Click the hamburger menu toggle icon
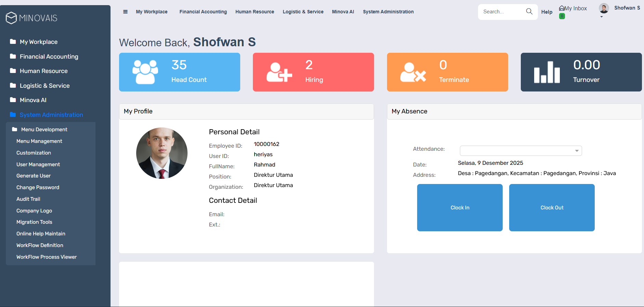Screen dimensions: 644x307 pyautogui.click(x=125, y=12)
